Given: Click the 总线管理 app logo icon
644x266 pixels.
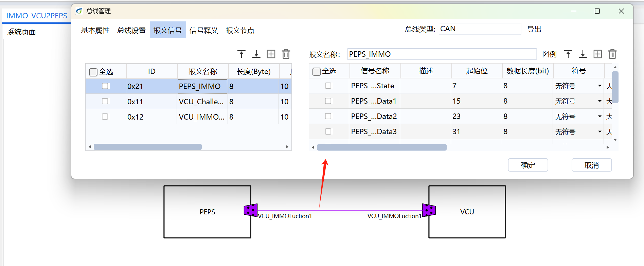Looking at the screenshot, I should coord(79,11).
